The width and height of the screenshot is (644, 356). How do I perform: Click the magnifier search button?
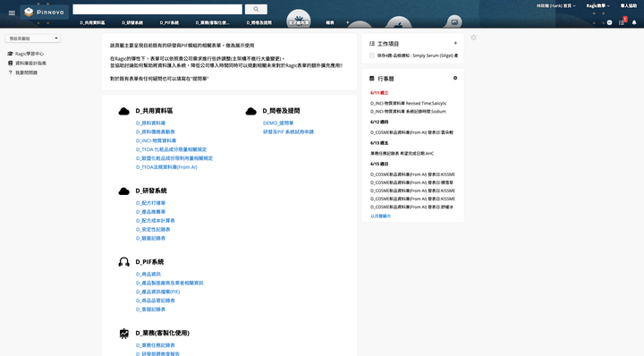(256, 9)
